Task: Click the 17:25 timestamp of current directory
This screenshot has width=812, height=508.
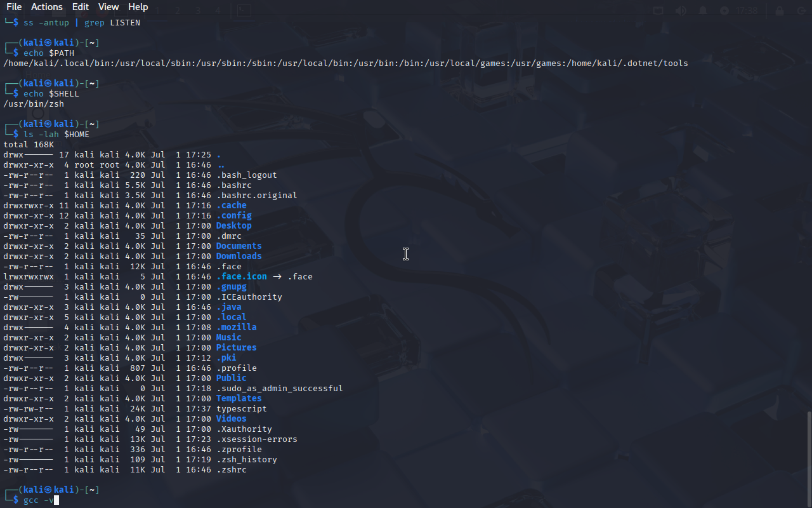Action: pyautogui.click(x=199, y=155)
